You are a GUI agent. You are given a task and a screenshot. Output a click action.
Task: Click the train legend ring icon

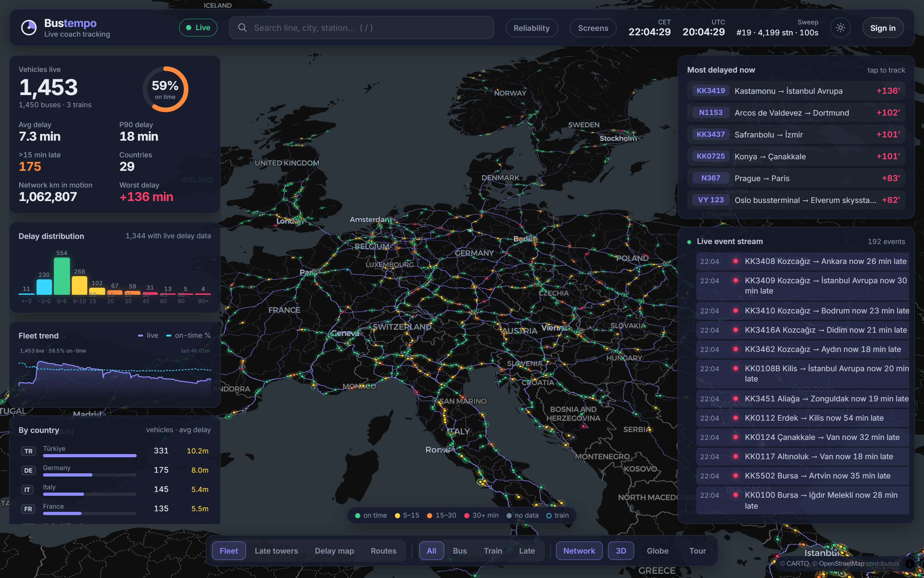(549, 515)
